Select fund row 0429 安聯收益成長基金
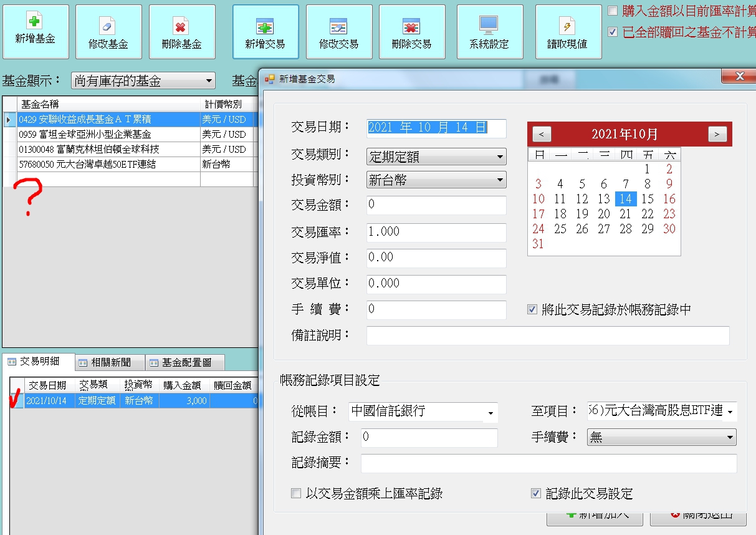This screenshot has height=535, width=756. click(x=131, y=119)
